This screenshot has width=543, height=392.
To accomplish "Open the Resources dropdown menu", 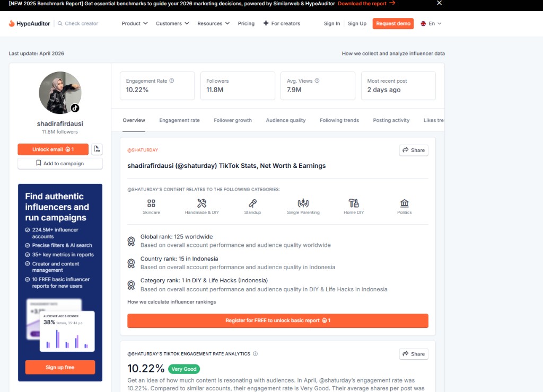I will pos(213,23).
